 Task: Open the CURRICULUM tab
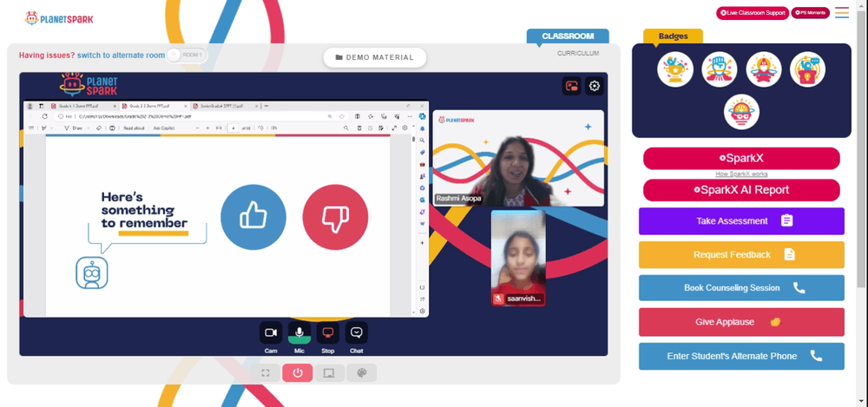578,53
